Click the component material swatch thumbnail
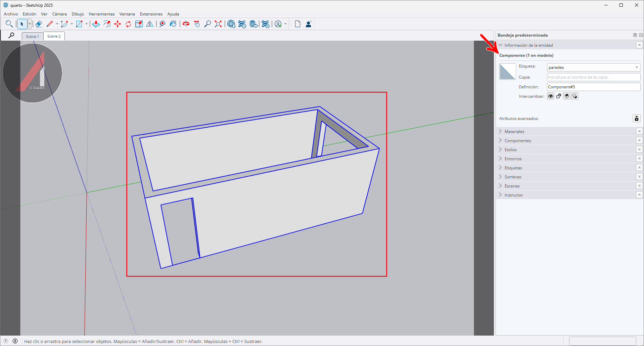The width and height of the screenshot is (644, 346). pyautogui.click(x=507, y=72)
